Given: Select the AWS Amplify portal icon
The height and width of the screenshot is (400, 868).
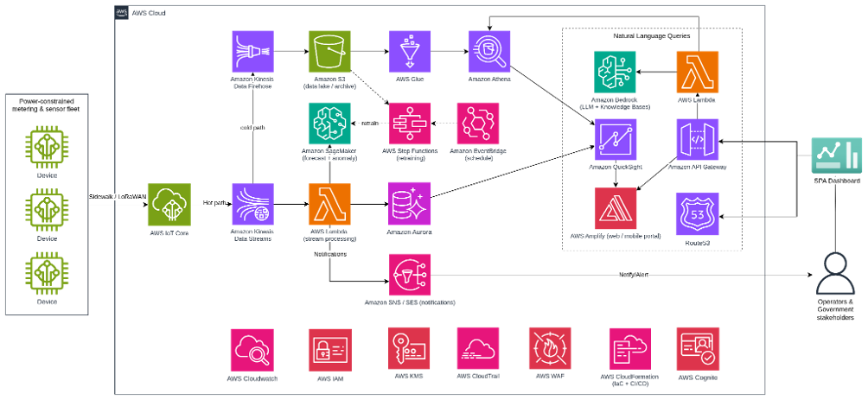Looking at the screenshot, I should point(616,208).
